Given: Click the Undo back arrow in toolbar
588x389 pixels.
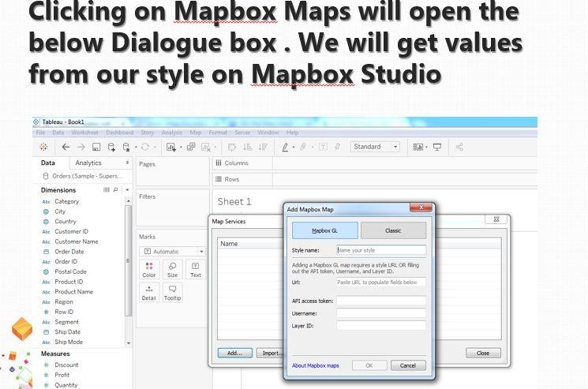Looking at the screenshot, I should point(66,147).
